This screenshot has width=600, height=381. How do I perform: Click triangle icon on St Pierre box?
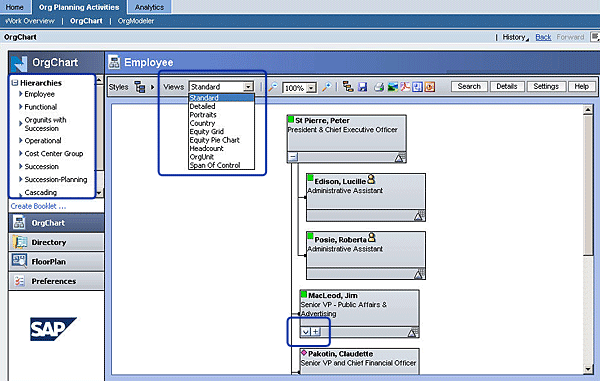[399, 158]
